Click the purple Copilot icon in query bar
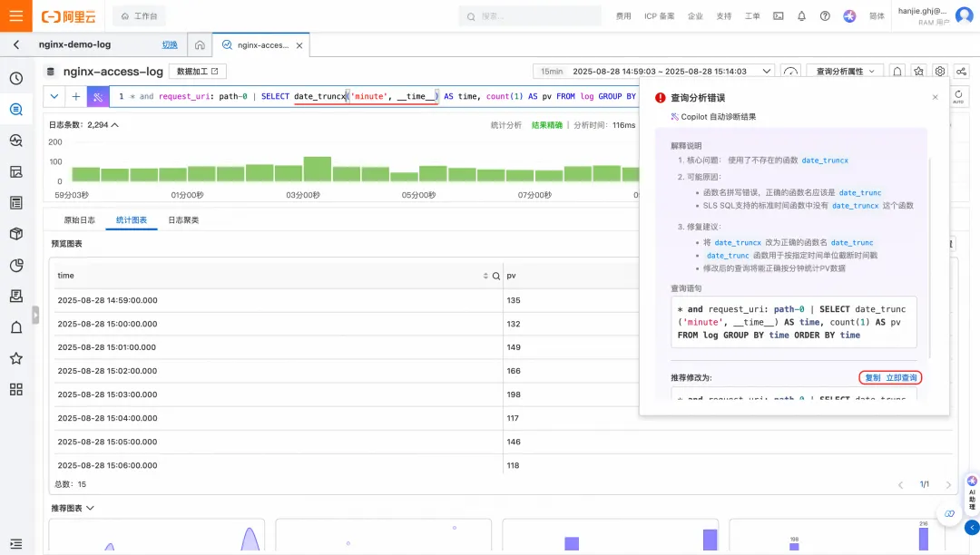 coord(98,97)
